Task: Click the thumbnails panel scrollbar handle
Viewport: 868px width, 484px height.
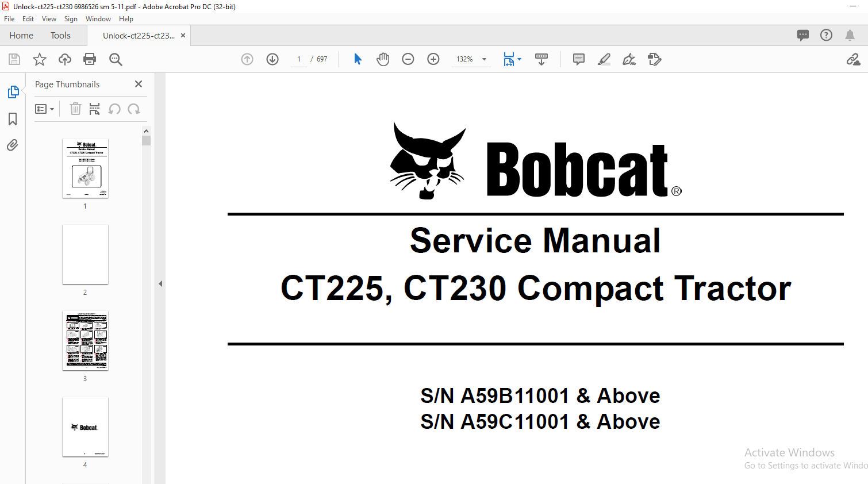Action: [x=146, y=141]
